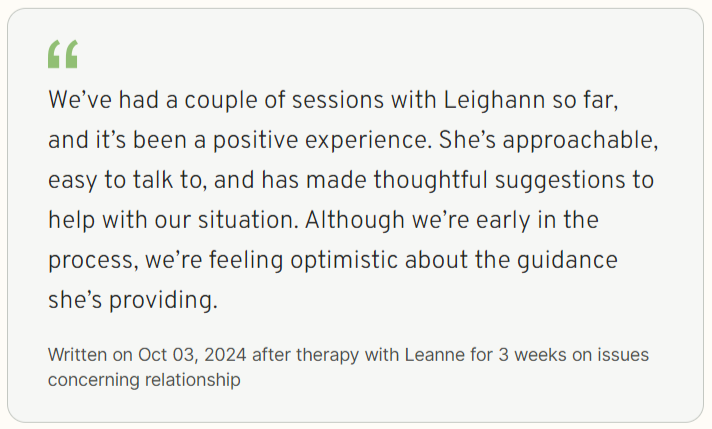Click the phrase 'couple of sessions'
The width and height of the screenshot is (712, 429).
tap(284, 100)
